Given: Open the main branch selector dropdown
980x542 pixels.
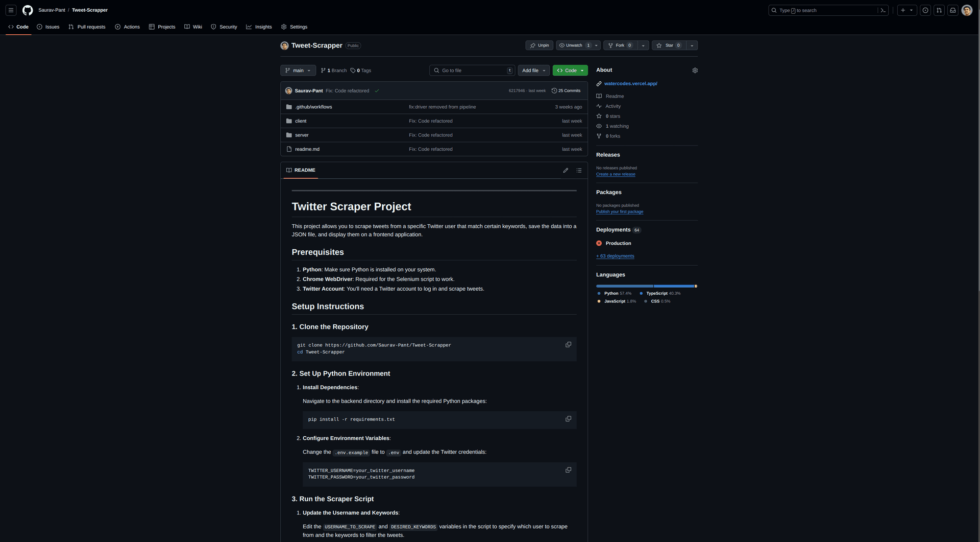Looking at the screenshot, I should 298,70.
